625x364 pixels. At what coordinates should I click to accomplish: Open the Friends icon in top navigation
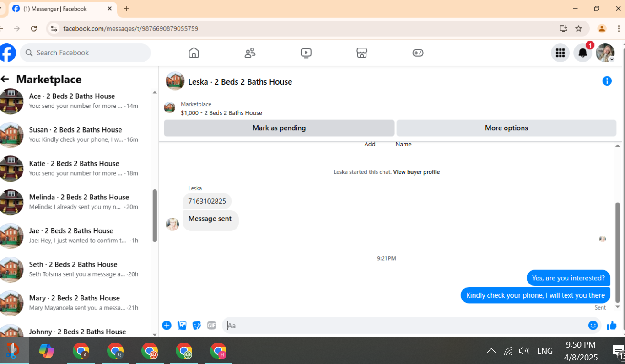250,53
